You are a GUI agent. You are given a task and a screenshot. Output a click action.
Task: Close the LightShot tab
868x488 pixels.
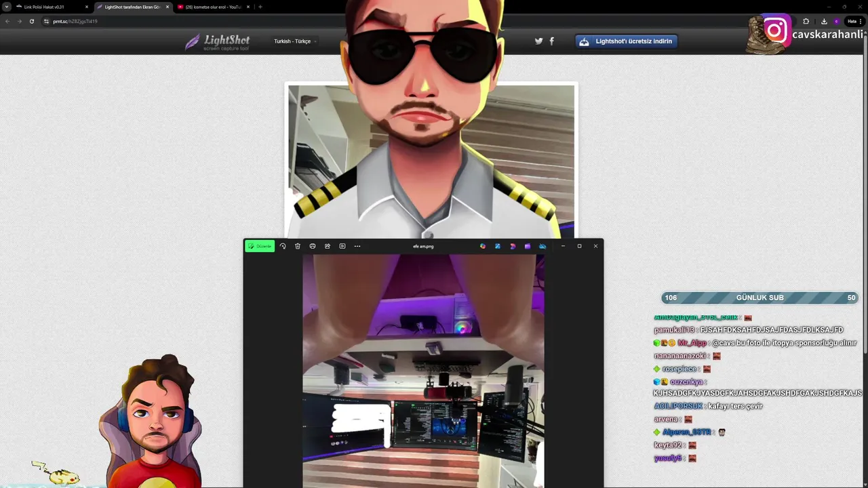(167, 7)
